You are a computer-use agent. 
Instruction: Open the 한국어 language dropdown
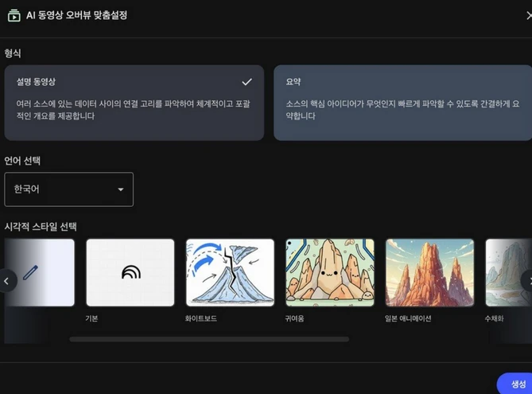coord(68,189)
